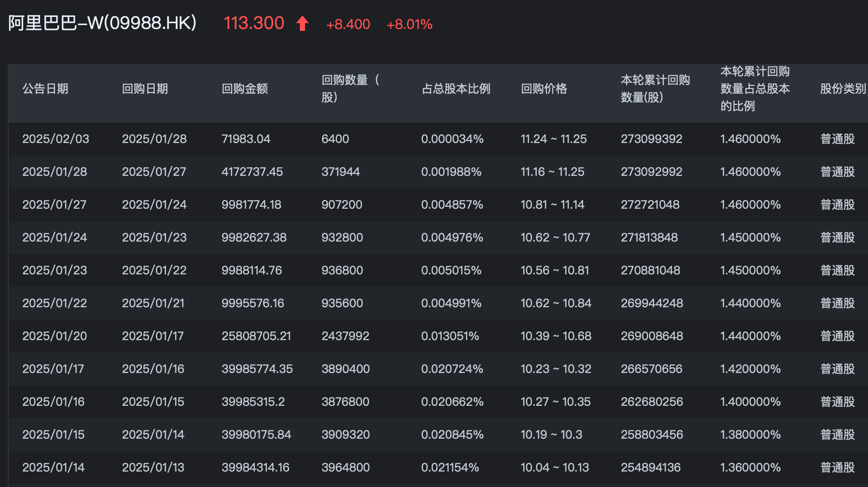
Task: Click buyback amount 4172737.45
Action: pyautogui.click(x=252, y=172)
